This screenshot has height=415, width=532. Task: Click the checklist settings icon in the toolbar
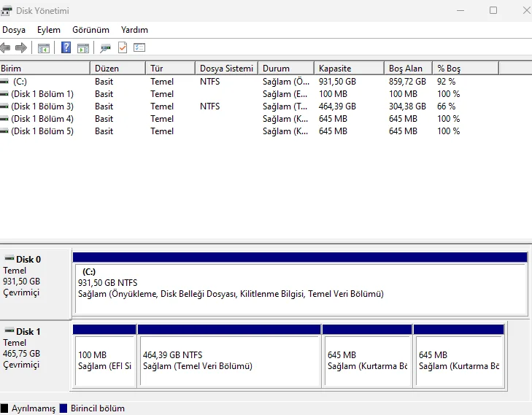point(139,48)
